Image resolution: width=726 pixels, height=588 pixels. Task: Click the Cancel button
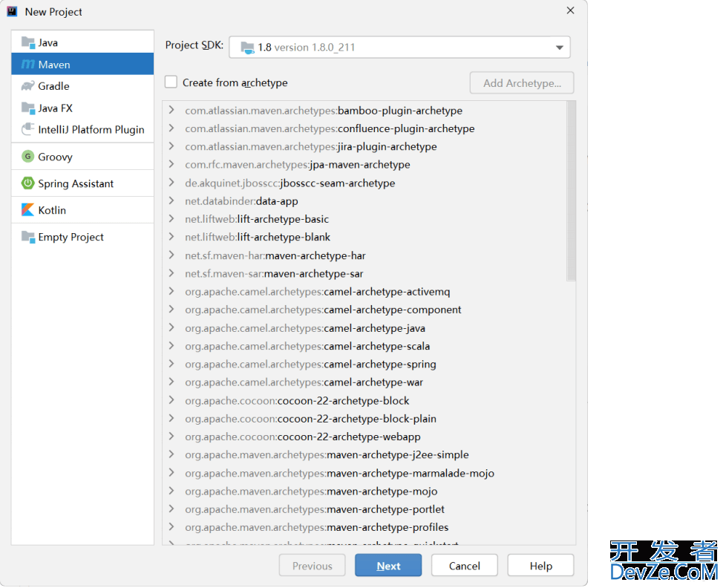pyautogui.click(x=465, y=565)
